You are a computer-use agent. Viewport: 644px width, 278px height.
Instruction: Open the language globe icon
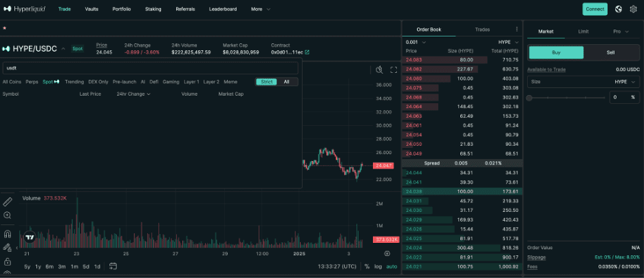[619, 9]
